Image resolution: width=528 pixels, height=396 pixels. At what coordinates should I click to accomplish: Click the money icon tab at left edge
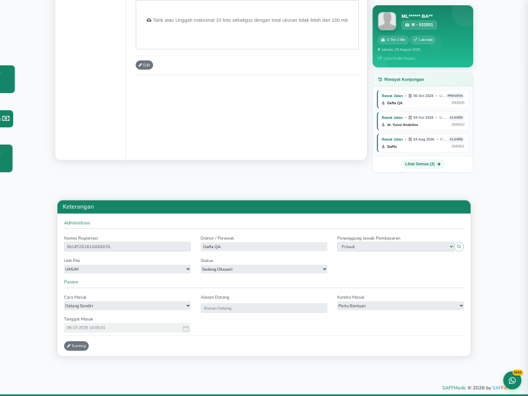pyautogui.click(x=6, y=119)
